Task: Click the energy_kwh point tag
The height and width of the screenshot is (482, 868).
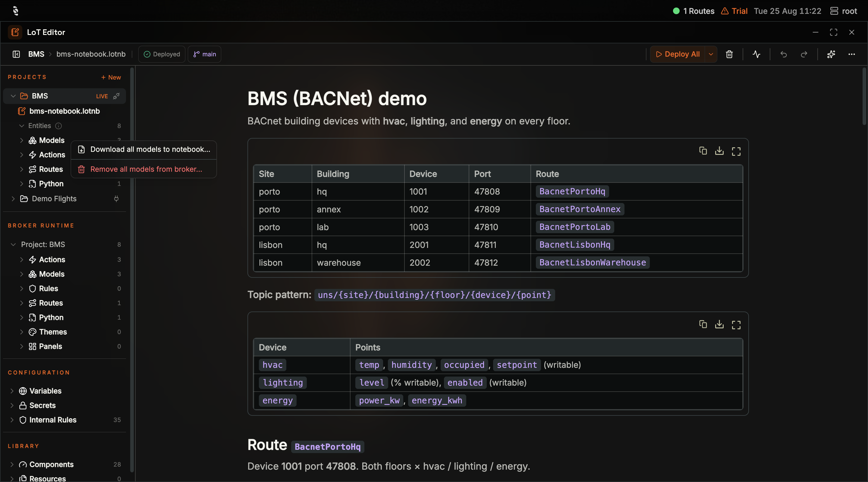Action: [x=437, y=401]
